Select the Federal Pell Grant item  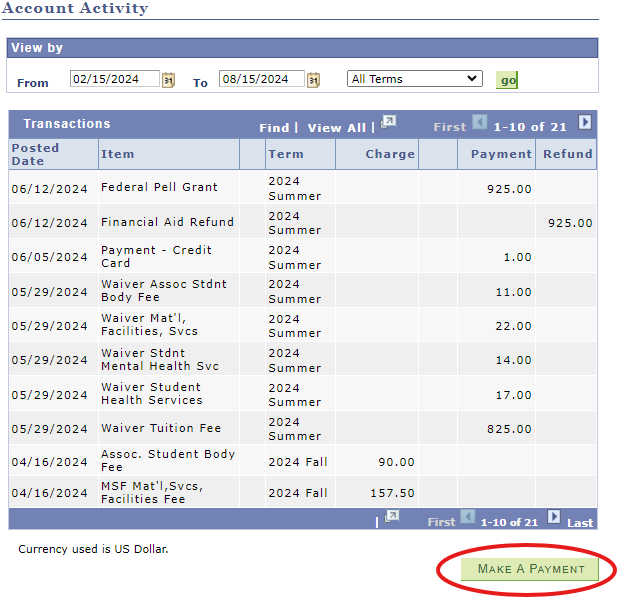[x=159, y=187]
